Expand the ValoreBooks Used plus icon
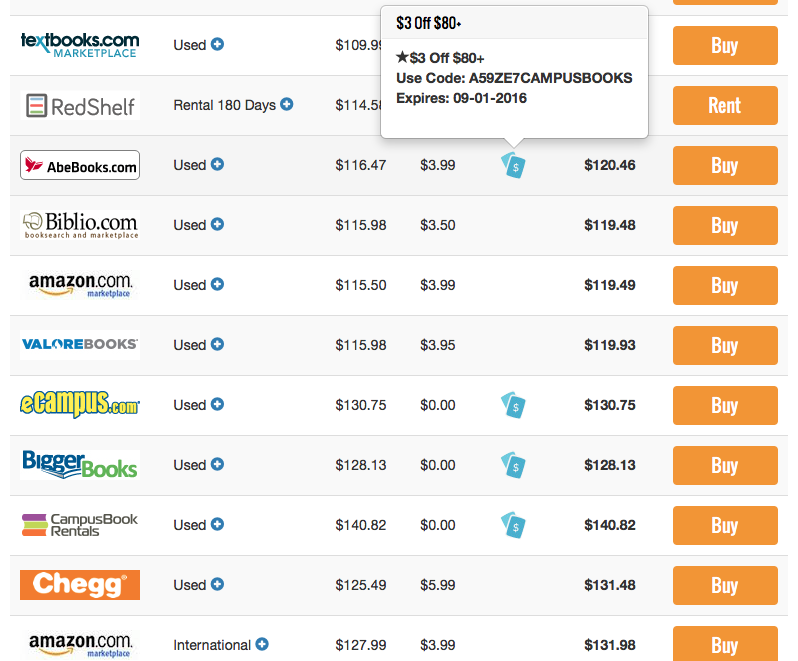 click(217, 345)
